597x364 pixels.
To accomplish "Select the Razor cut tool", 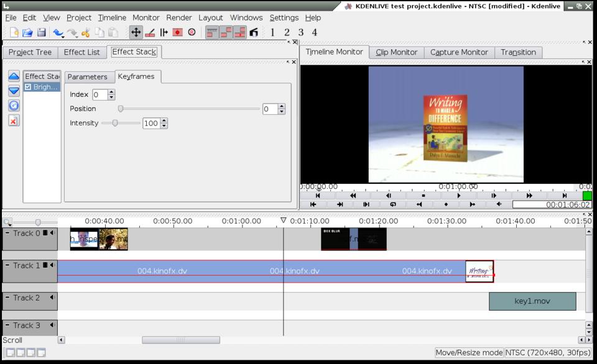I will 150,32.
